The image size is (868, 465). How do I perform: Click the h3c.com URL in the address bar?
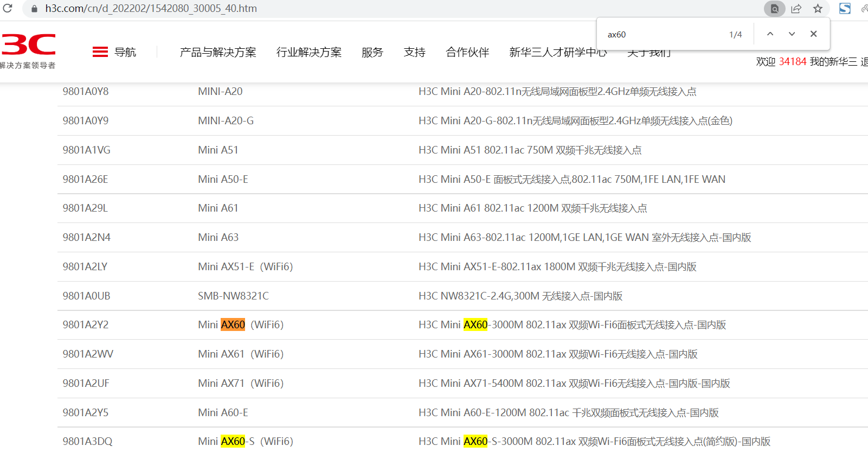151,9
